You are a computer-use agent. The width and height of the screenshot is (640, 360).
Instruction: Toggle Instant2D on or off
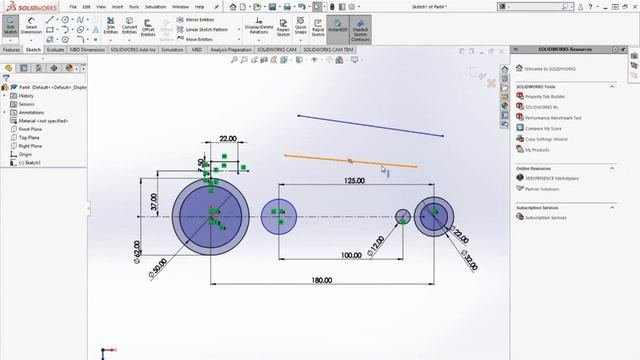pos(338,29)
